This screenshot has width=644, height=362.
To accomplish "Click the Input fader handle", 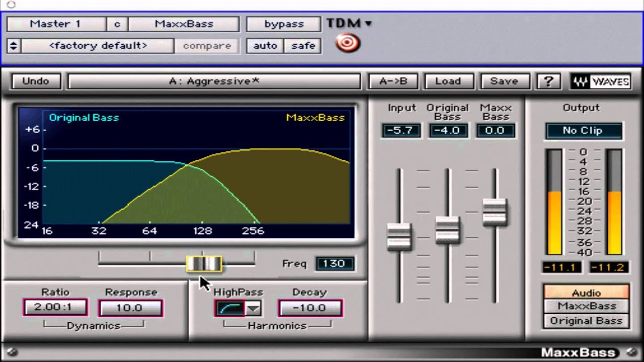I will pos(399,236).
